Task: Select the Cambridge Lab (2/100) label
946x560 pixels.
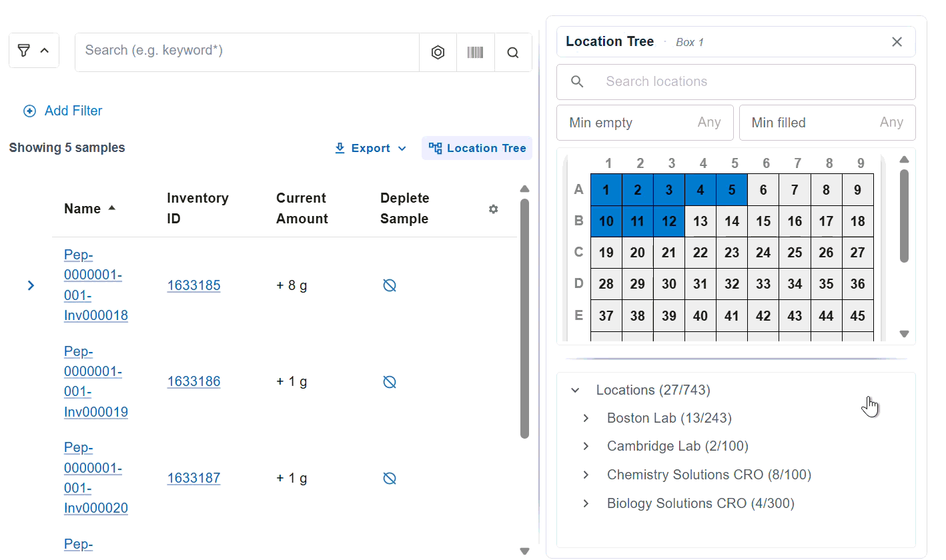Action: 678,446
